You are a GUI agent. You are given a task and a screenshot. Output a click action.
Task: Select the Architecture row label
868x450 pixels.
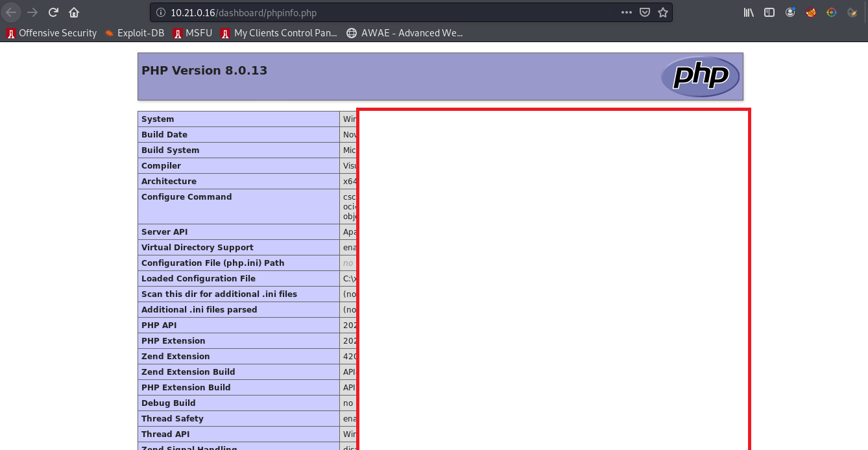169,182
